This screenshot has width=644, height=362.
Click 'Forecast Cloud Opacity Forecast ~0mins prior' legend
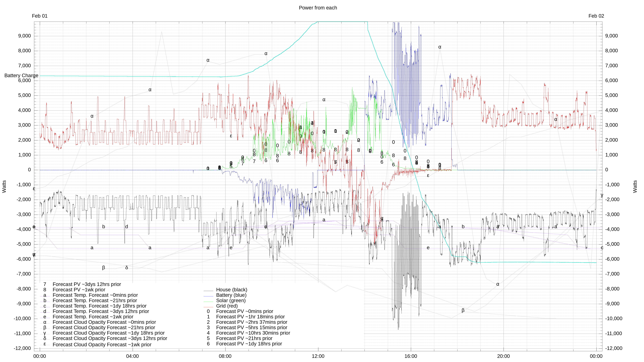pos(104,322)
